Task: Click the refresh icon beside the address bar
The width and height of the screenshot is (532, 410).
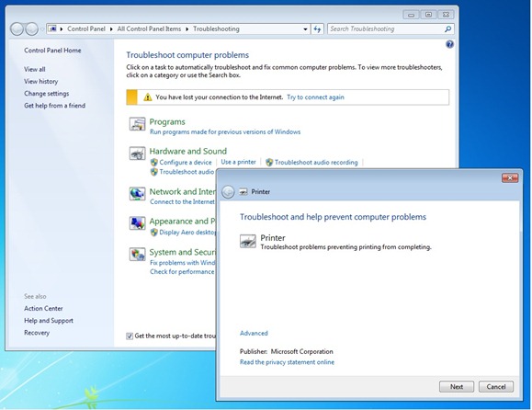Action: coord(317,29)
